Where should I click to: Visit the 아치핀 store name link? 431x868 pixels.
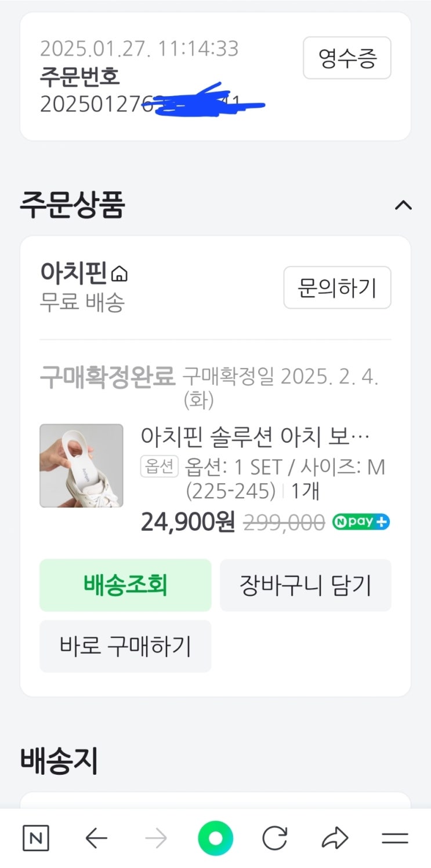pos(74,273)
